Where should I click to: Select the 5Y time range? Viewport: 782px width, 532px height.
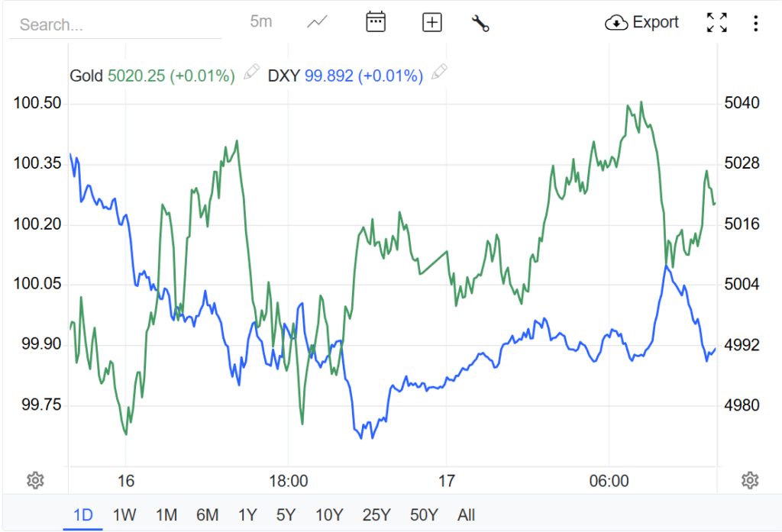click(286, 515)
